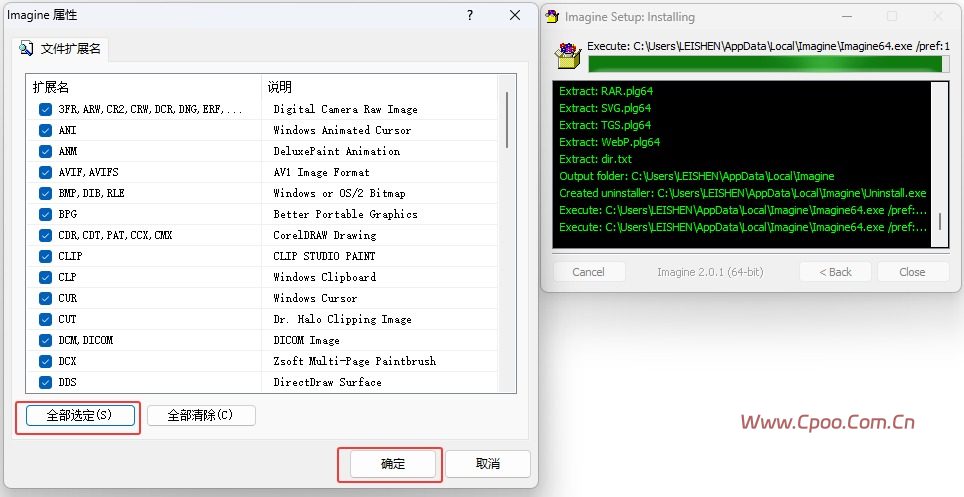Select the Created uninstaller log line
The image size is (964, 497).
pos(743,193)
